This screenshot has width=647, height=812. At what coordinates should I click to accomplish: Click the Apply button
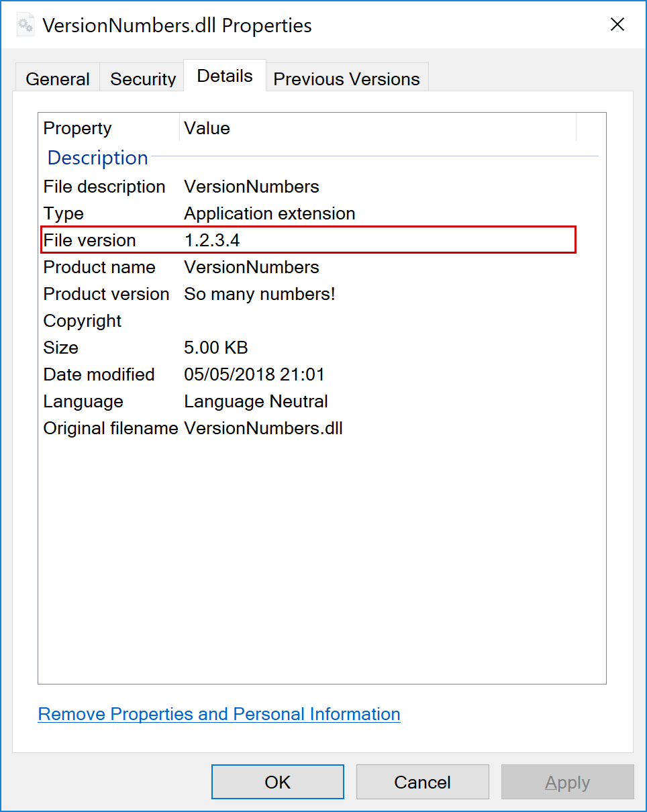(568, 782)
